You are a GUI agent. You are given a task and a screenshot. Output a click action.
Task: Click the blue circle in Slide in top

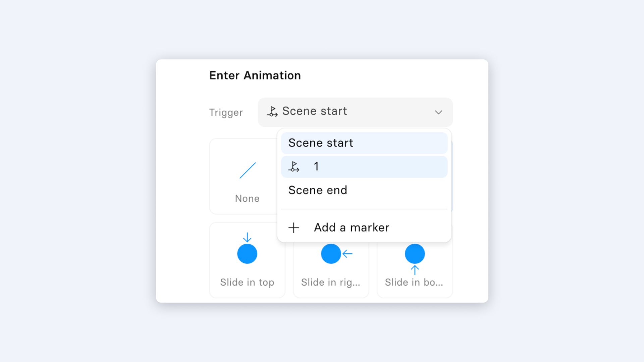pos(247,254)
